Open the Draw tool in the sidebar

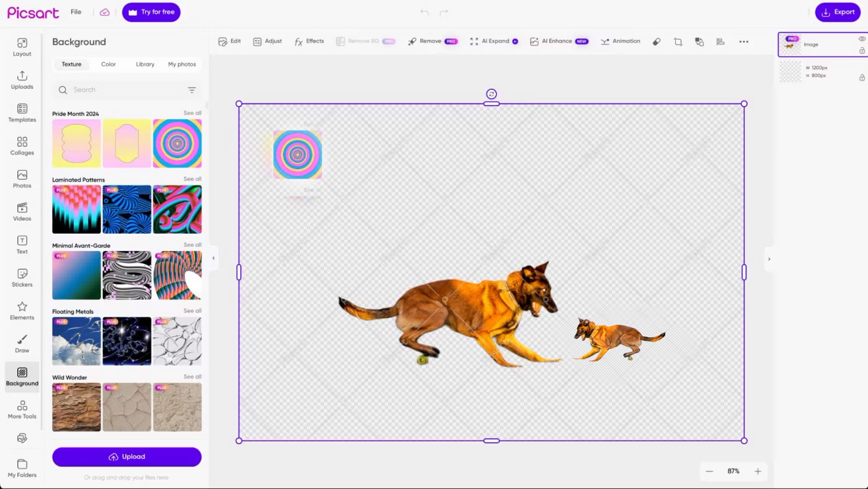point(22,343)
